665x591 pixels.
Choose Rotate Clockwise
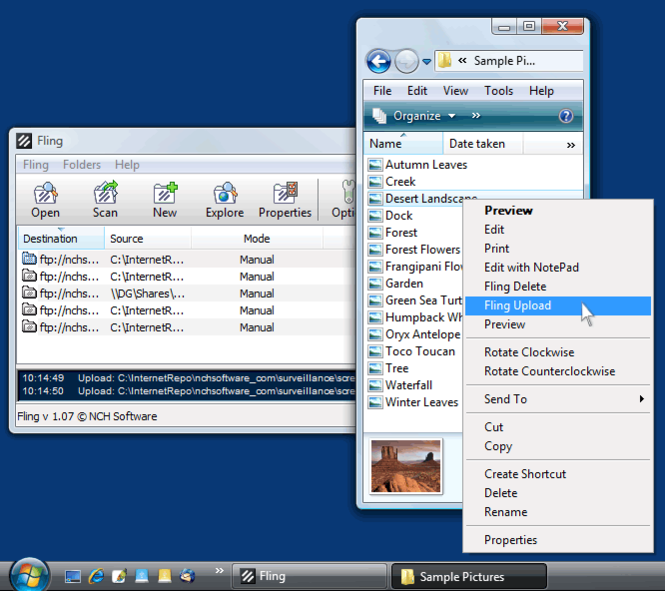click(558, 352)
